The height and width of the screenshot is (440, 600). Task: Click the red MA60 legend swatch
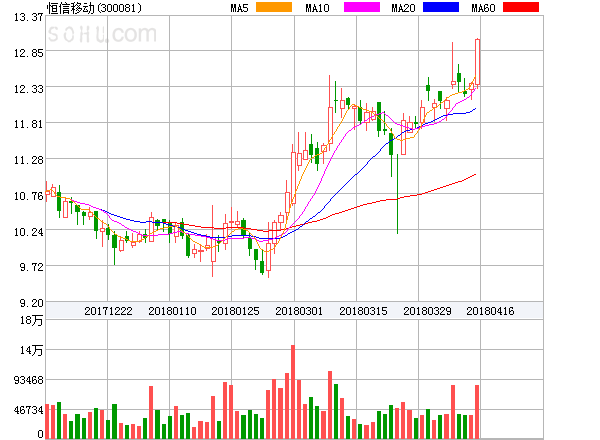point(521,7)
